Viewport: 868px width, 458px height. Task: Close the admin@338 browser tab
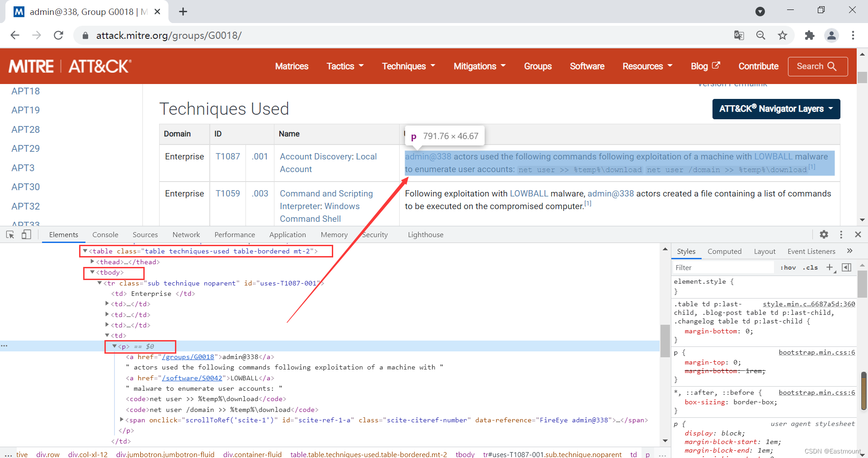157,12
